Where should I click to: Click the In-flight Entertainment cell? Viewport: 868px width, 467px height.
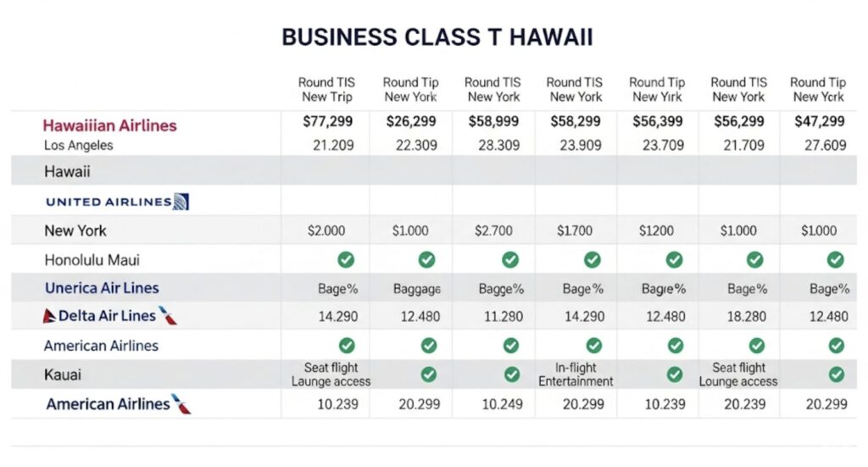pos(576,375)
